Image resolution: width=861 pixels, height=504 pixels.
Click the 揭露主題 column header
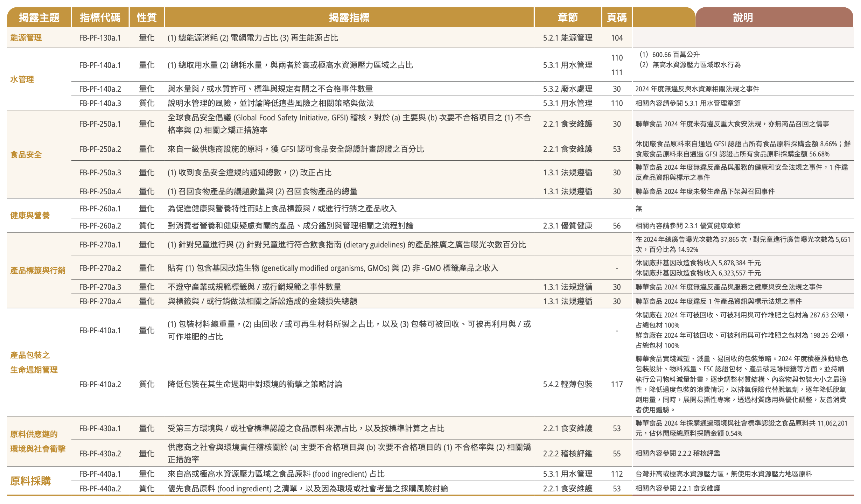click(39, 17)
